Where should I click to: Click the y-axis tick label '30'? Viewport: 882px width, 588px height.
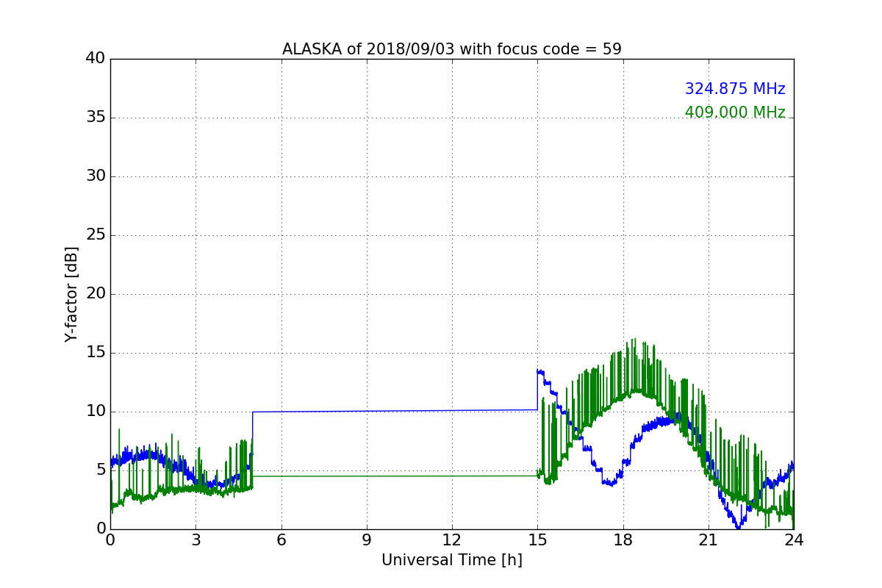pyautogui.click(x=96, y=176)
